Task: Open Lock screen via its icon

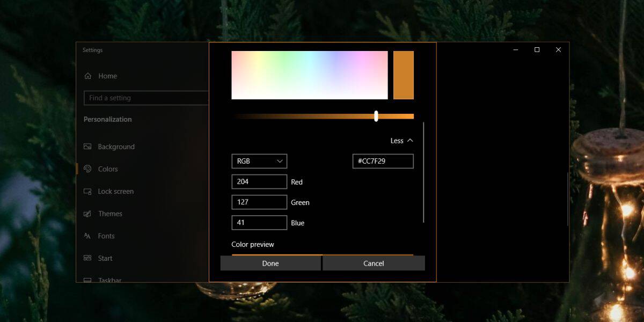Action: pyautogui.click(x=87, y=191)
